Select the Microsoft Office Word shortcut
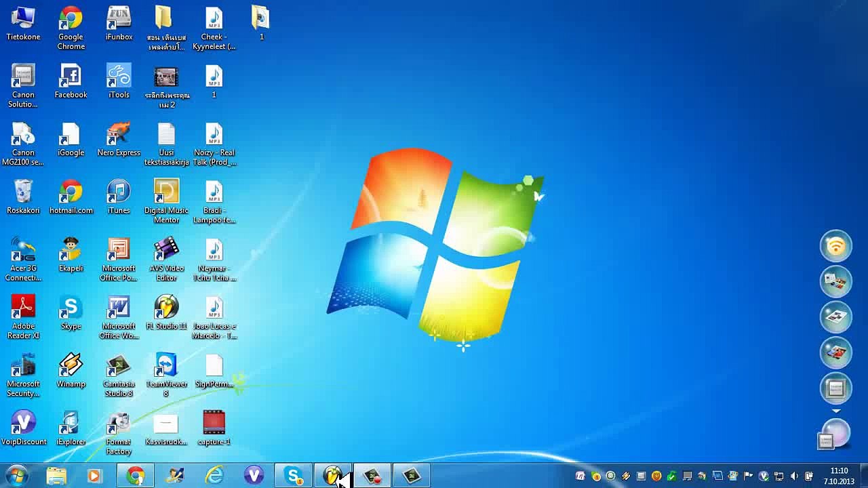868x488 pixels. point(119,317)
